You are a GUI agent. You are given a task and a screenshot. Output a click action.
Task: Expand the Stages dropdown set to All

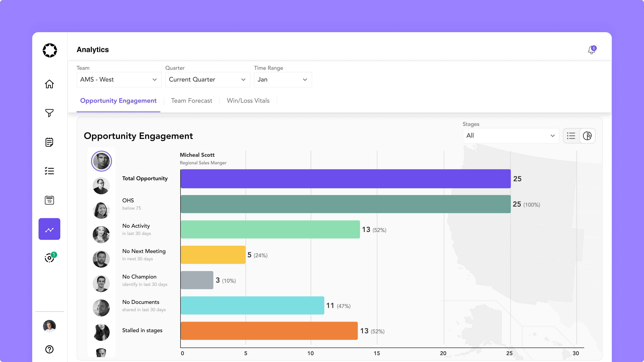511,136
